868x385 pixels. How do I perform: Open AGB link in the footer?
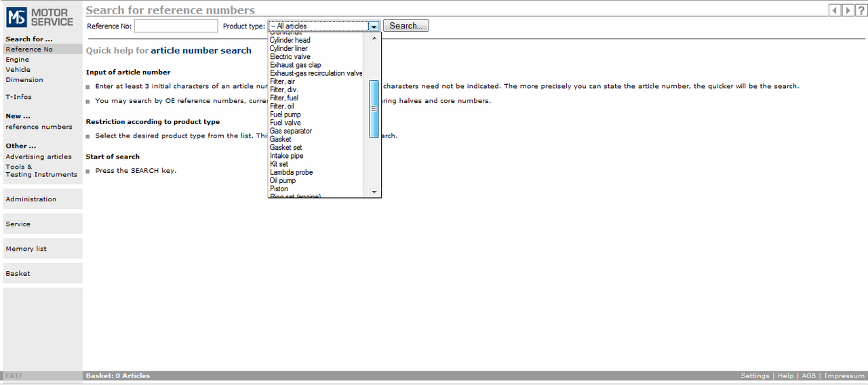coord(809,376)
